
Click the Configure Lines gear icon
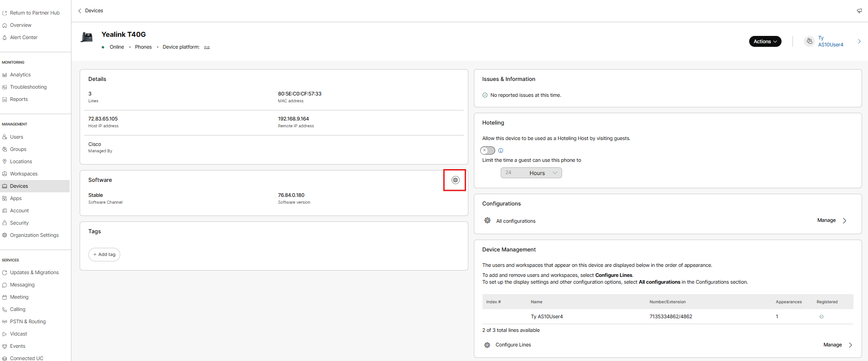click(487, 345)
